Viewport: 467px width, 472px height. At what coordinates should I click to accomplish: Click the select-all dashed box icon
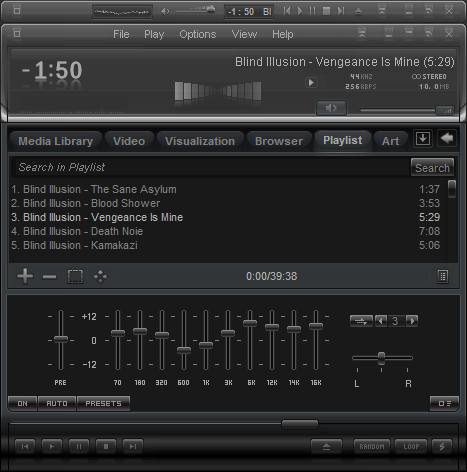(x=75, y=277)
